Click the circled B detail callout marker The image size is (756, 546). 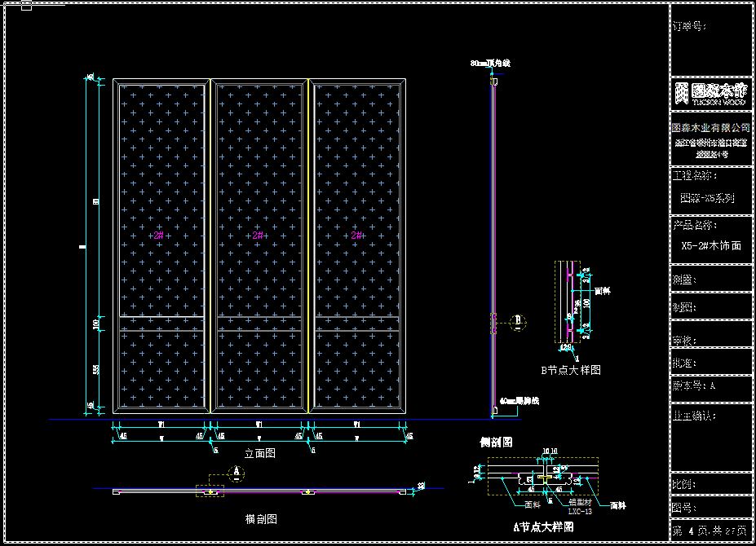point(517,322)
